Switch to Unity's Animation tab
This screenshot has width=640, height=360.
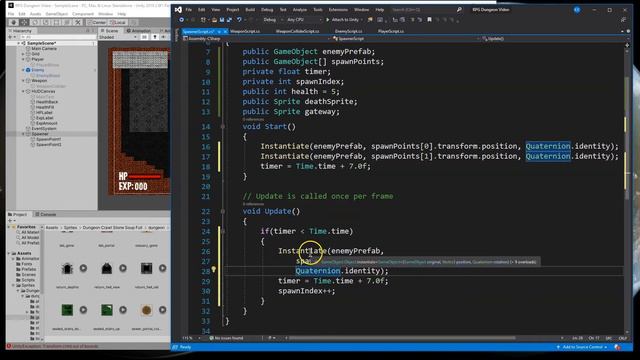point(139,31)
